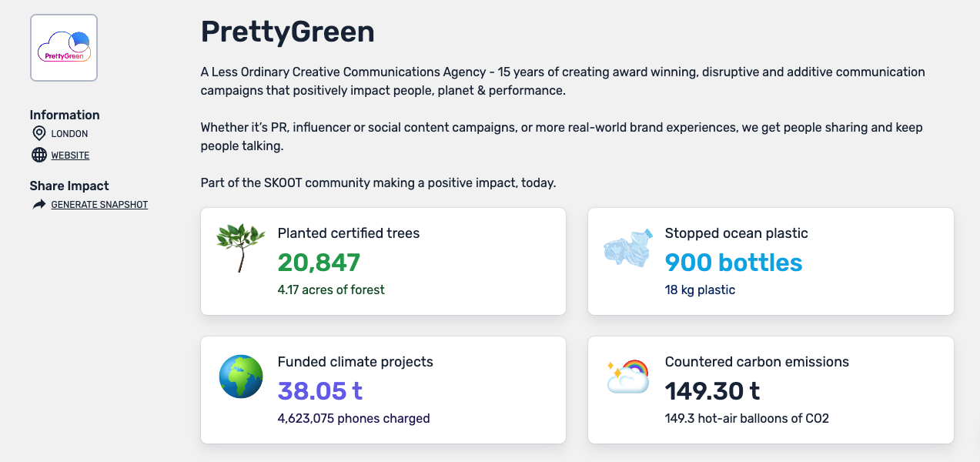The width and height of the screenshot is (980, 462).
Task: Click GENERATE SNAPSHOT link
Action: pyautogui.click(x=99, y=205)
